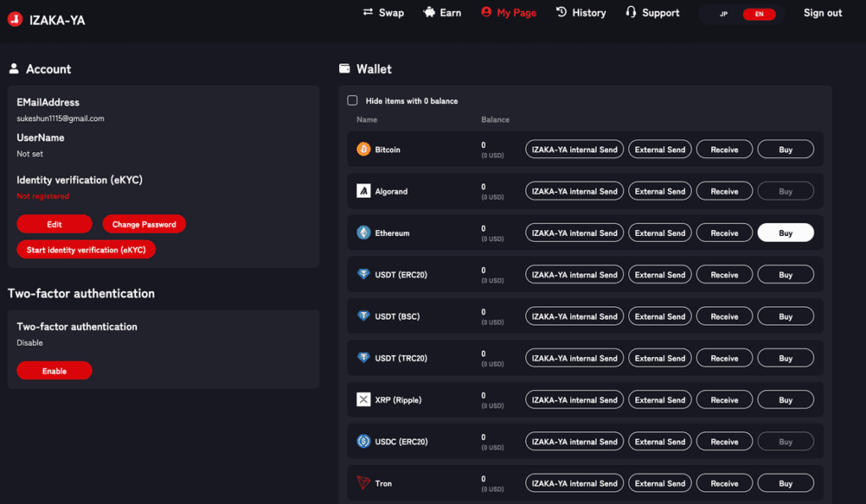This screenshot has width=866, height=504.
Task: Click the Ethereum coin icon
Action: click(x=364, y=233)
